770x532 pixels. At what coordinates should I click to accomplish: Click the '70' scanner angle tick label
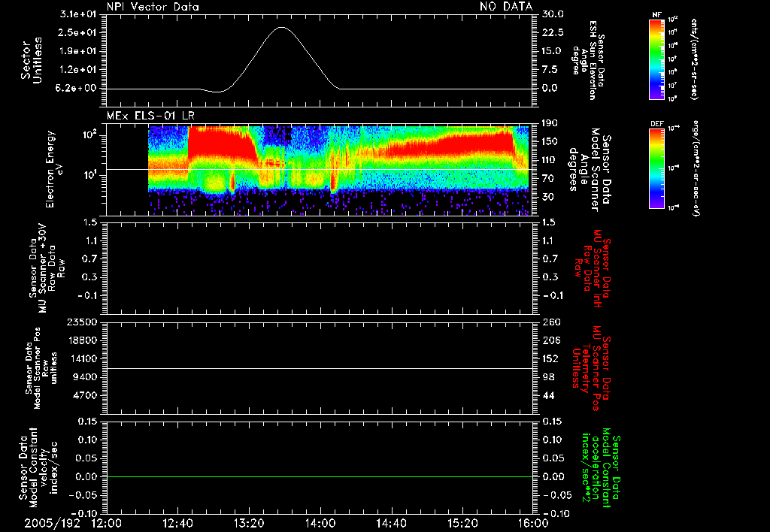tap(548, 179)
